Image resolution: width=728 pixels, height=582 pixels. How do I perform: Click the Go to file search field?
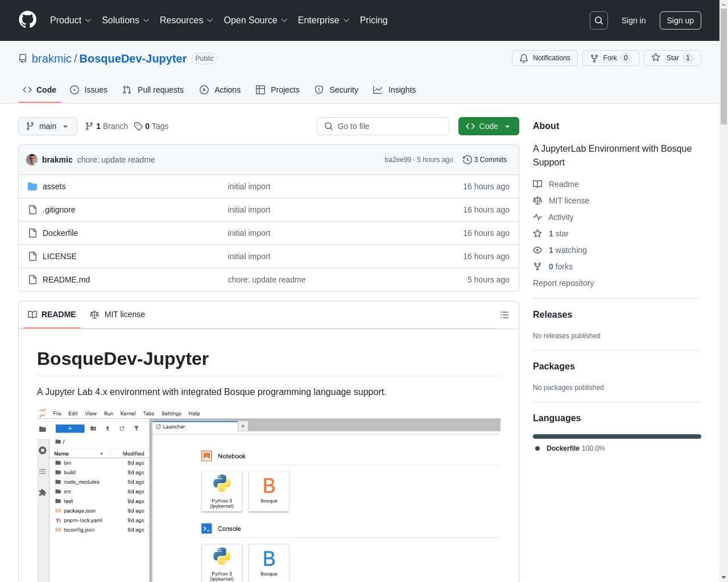click(383, 126)
